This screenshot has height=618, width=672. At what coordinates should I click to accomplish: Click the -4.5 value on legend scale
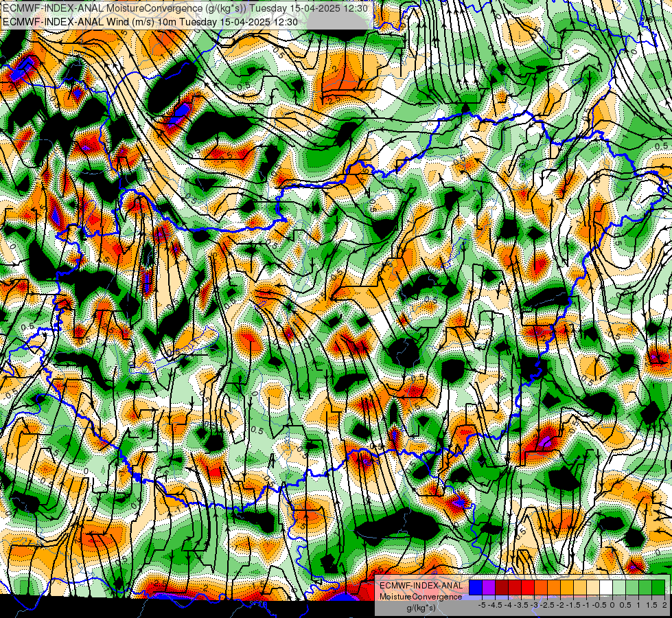click(495, 605)
